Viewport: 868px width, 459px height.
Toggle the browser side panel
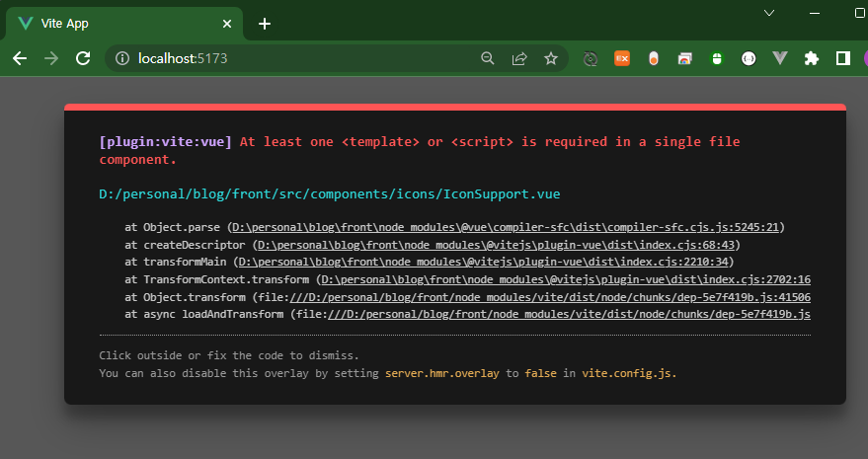843,58
